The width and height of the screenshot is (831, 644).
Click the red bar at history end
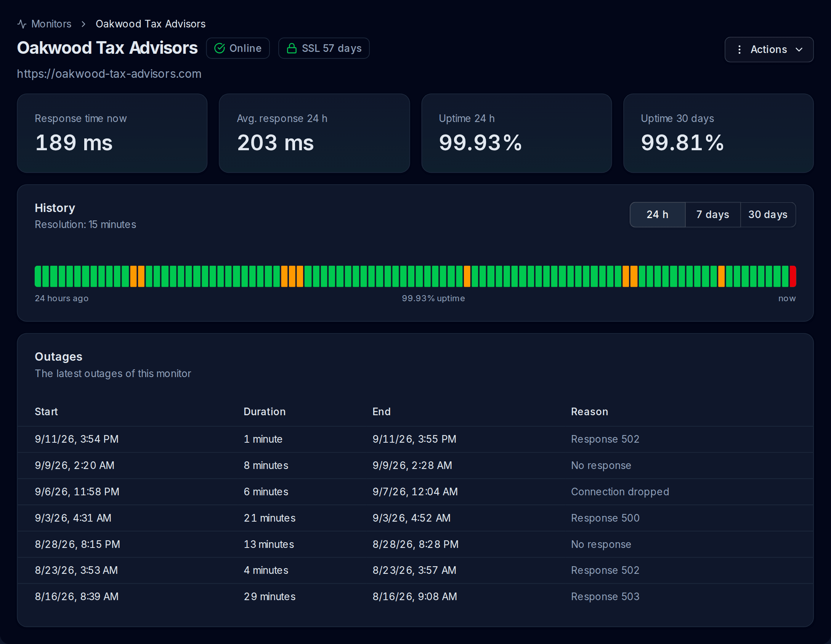(793, 276)
